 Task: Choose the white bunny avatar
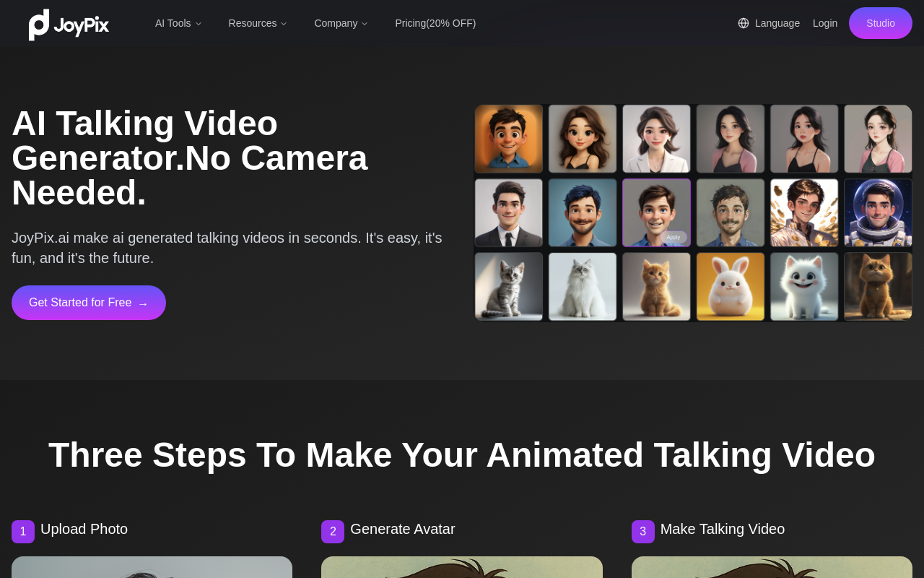730,286
